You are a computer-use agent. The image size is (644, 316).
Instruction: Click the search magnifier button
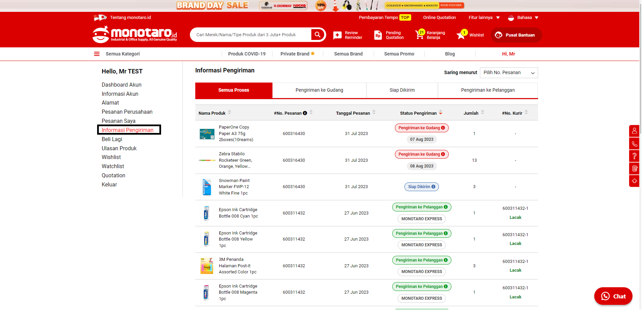click(x=317, y=35)
